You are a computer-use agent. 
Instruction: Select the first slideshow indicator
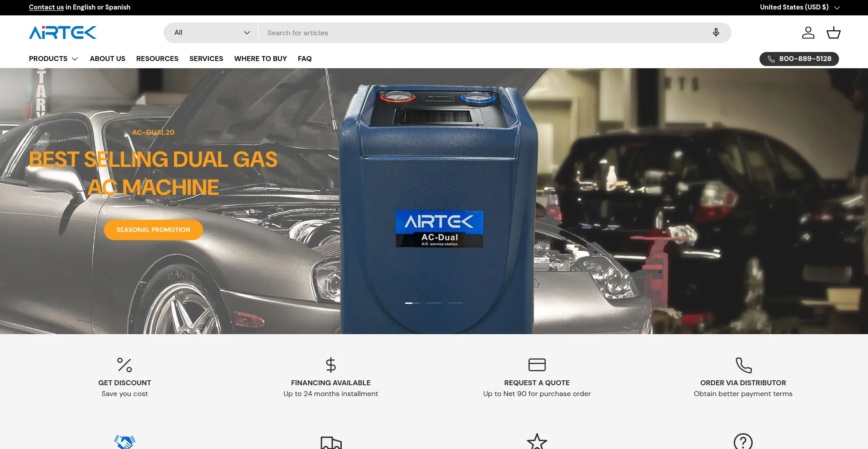pos(412,303)
